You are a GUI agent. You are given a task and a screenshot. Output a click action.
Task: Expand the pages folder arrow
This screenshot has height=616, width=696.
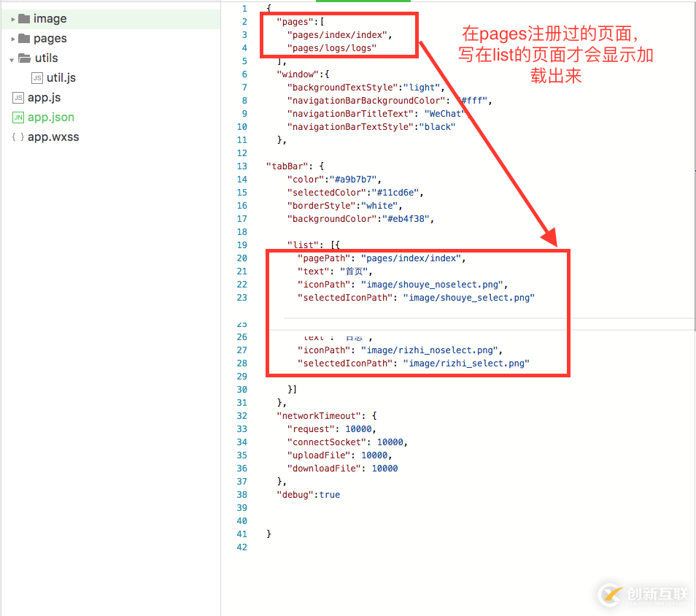pos(13,39)
